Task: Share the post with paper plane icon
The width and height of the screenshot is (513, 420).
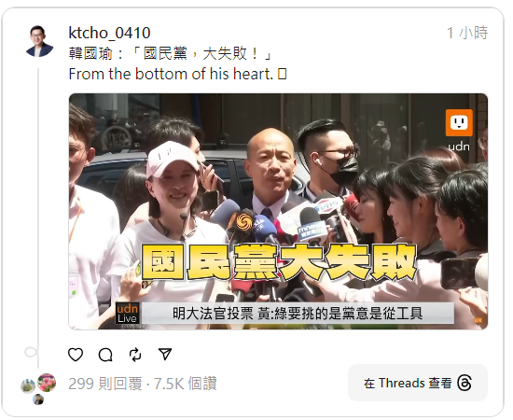Action: click(165, 355)
